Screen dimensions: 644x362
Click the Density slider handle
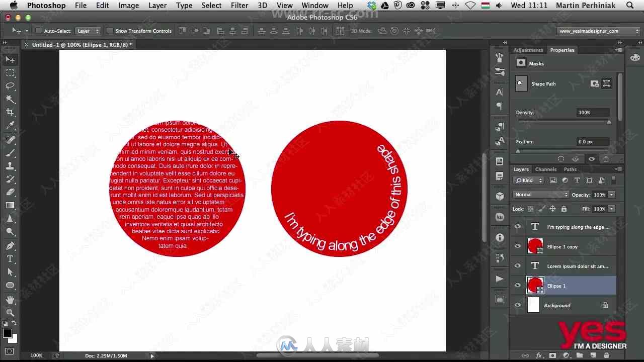[609, 122]
